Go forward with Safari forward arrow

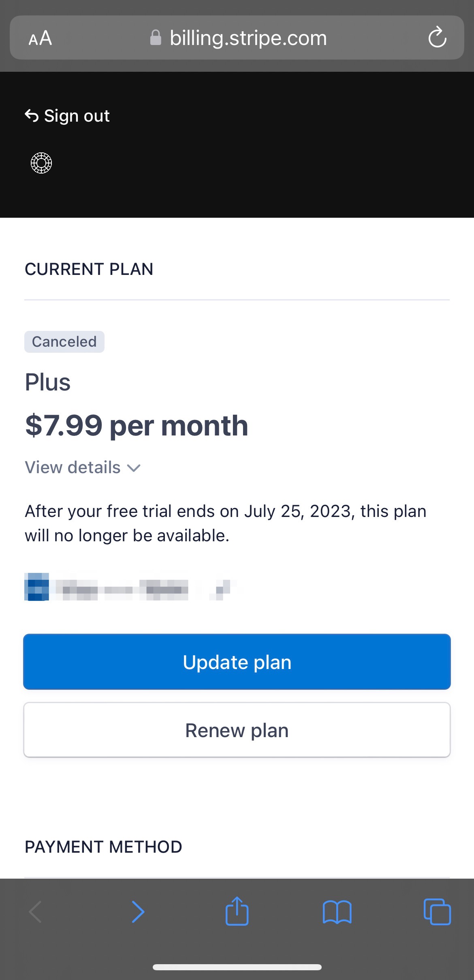click(x=138, y=912)
